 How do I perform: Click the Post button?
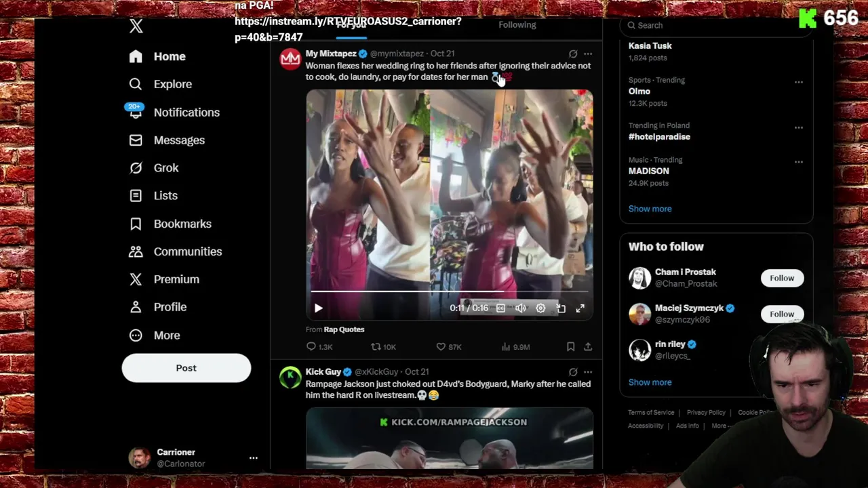pyautogui.click(x=186, y=368)
